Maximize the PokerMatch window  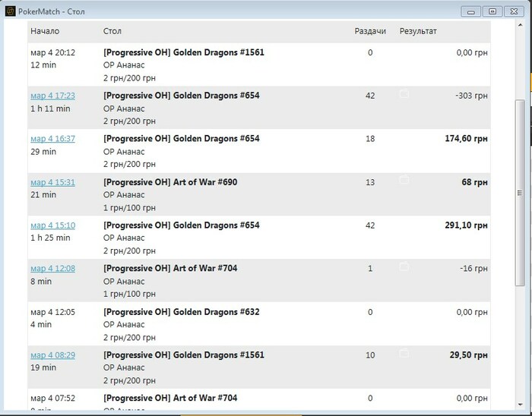click(492, 11)
